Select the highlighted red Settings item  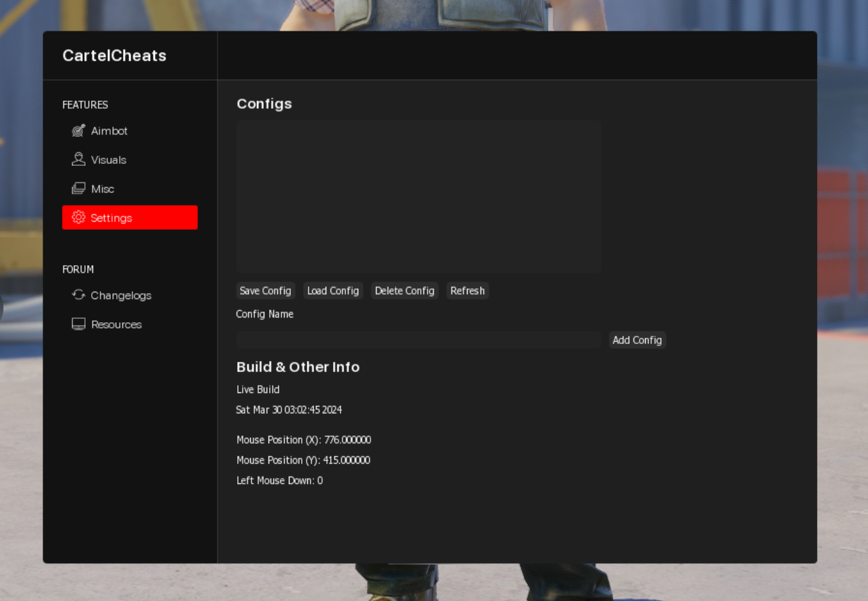130,218
